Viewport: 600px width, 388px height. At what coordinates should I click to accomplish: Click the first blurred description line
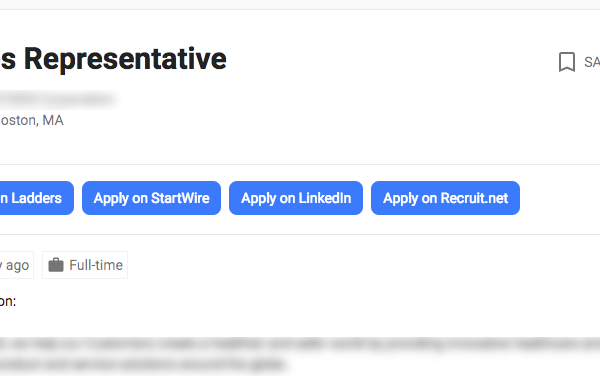pos(300,344)
